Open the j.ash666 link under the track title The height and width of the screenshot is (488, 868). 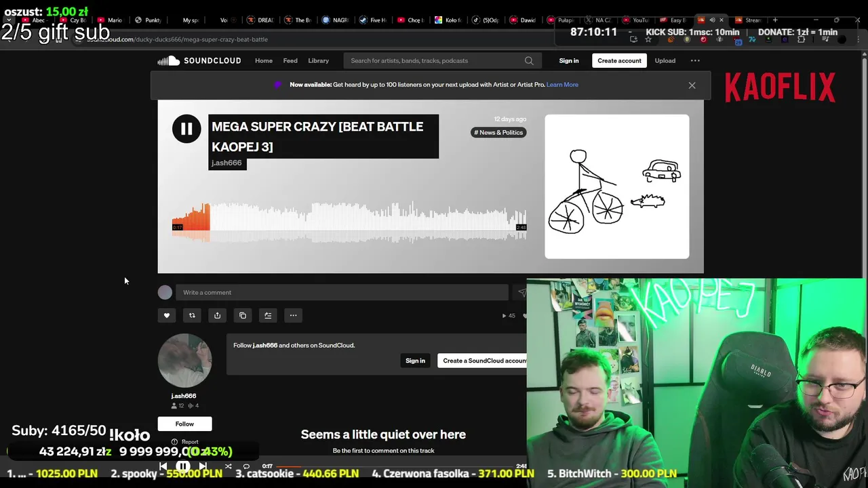pyautogui.click(x=226, y=163)
